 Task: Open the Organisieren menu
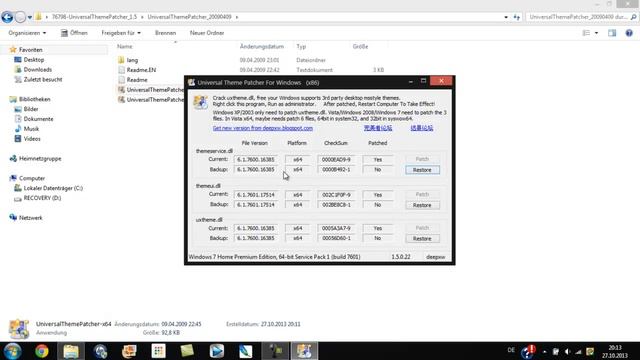[x=27, y=33]
